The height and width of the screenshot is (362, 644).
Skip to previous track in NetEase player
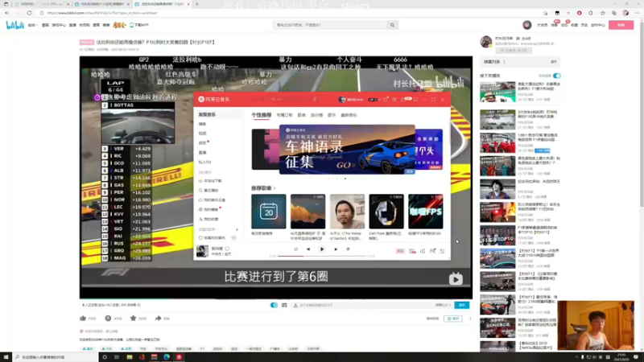(x=308, y=249)
